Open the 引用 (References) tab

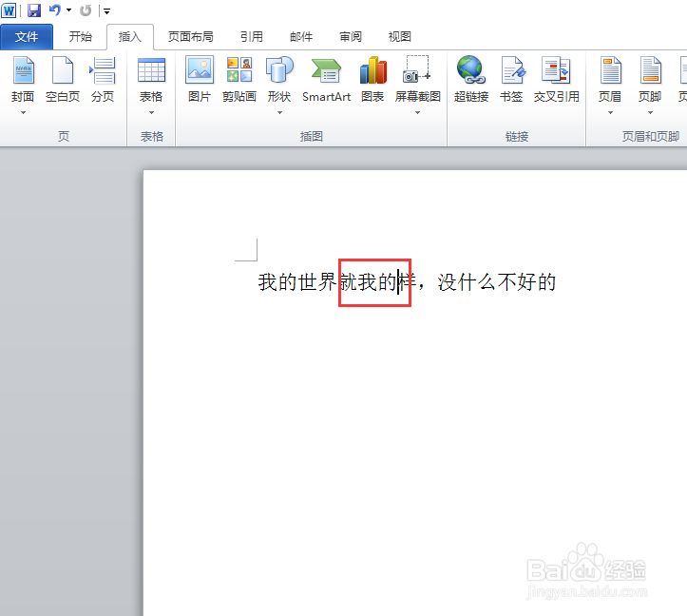252,37
